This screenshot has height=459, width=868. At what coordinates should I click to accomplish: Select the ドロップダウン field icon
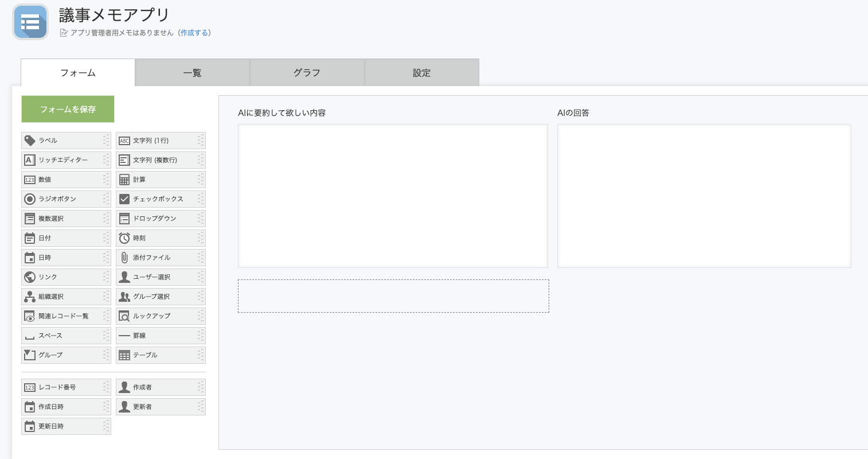(x=124, y=219)
